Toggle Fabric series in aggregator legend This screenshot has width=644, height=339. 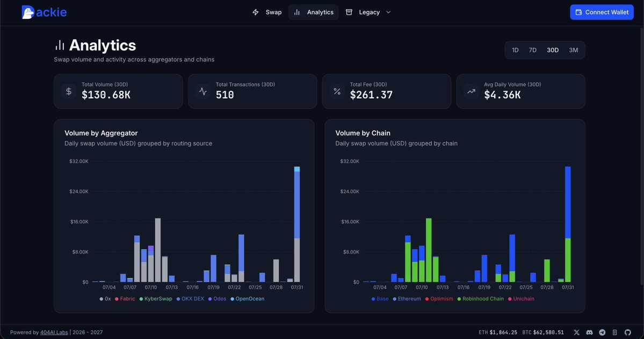[x=125, y=299]
